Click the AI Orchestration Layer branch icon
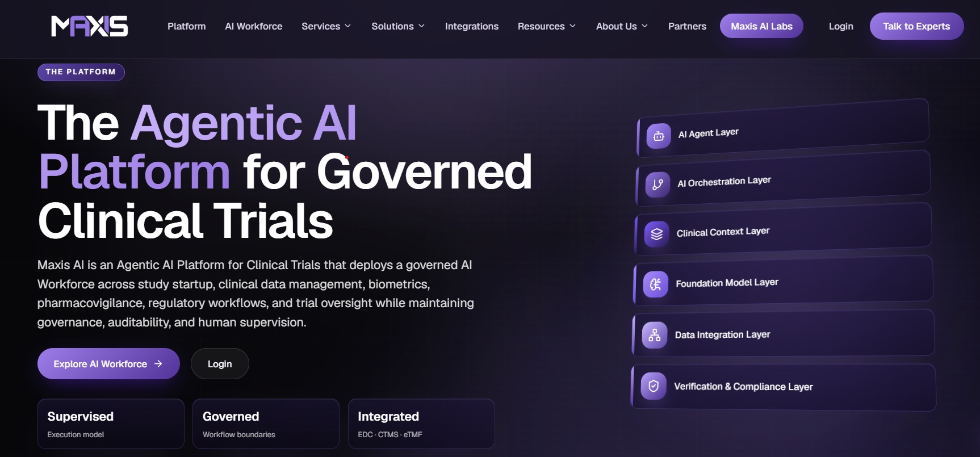 click(657, 185)
